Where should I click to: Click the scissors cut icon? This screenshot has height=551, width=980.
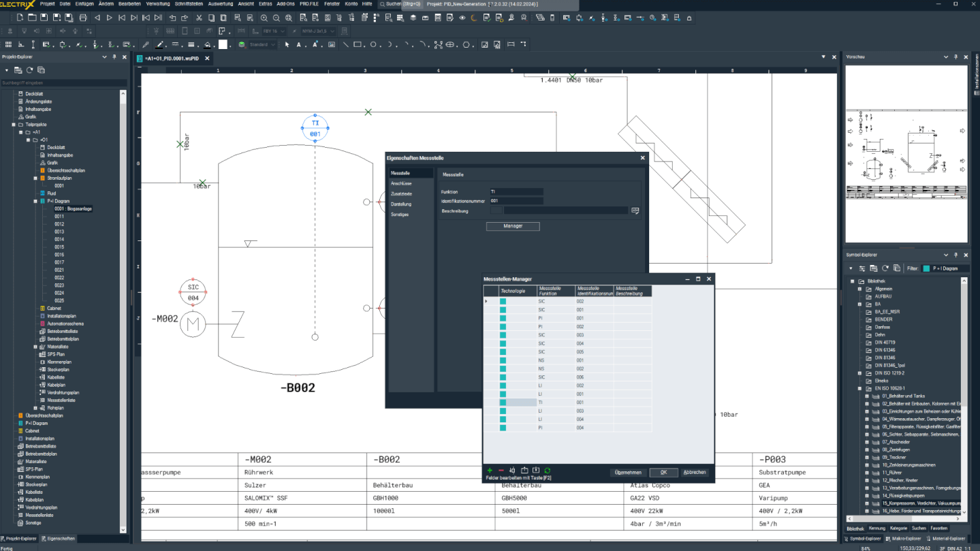[199, 18]
